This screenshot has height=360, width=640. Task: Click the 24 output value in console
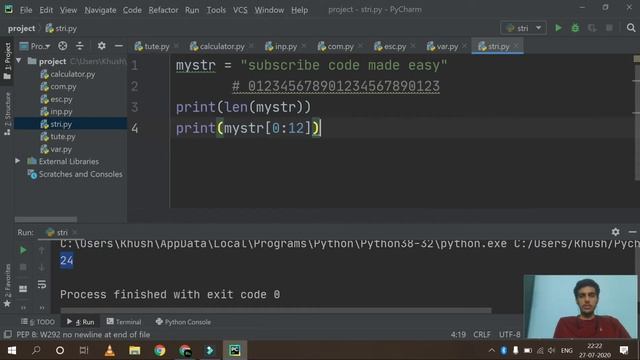point(67,260)
